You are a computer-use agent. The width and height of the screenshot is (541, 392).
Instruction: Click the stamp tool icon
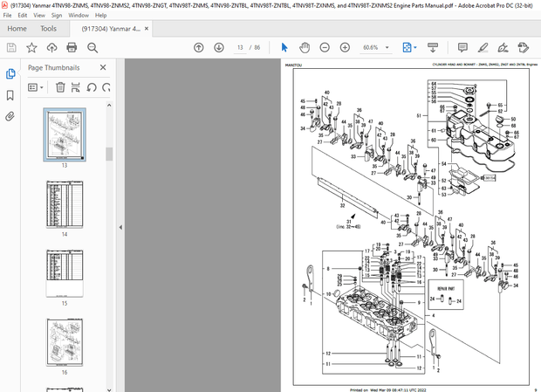[x=524, y=48]
